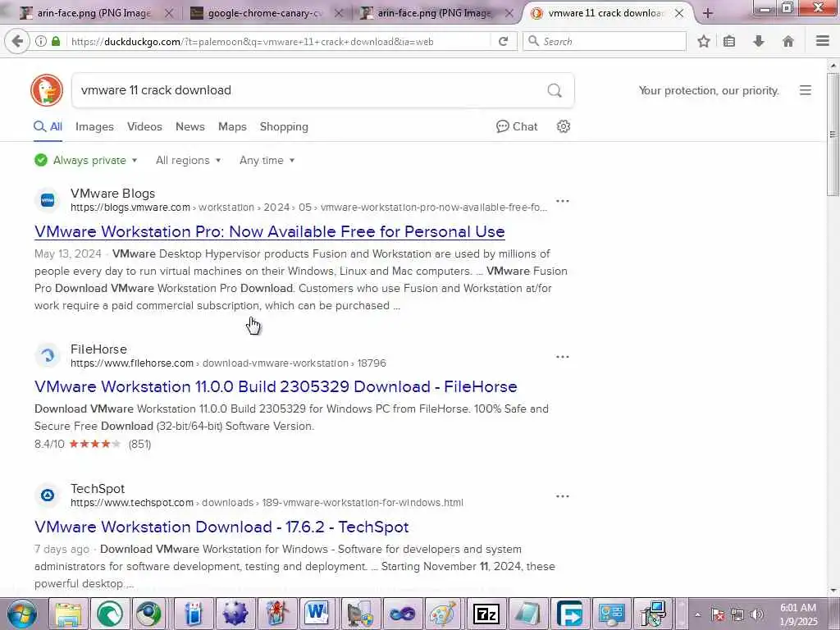This screenshot has height=630, width=840.
Task: Bookmark this page with the star icon
Action: [x=704, y=41]
